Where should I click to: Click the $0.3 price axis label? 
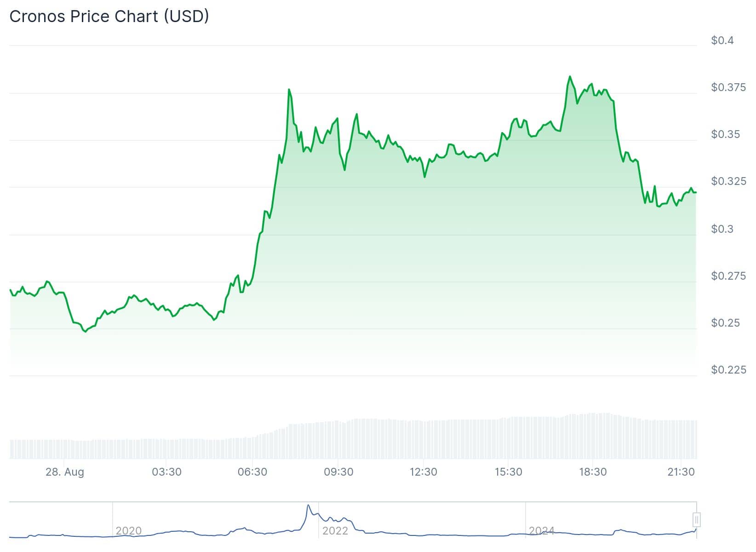[722, 229]
